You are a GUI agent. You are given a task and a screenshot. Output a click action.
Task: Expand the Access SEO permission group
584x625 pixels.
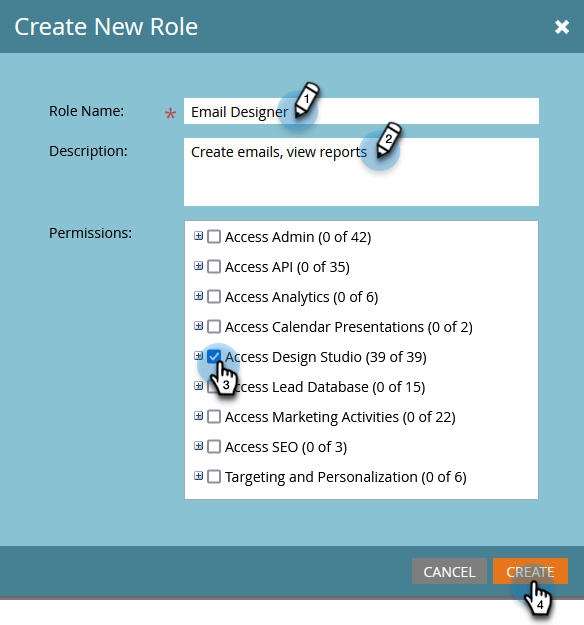198,446
